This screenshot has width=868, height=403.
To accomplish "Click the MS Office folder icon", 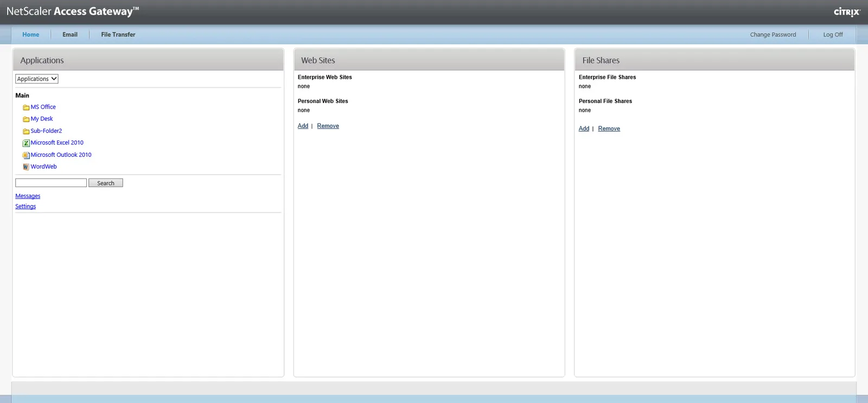I will pyautogui.click(x=26, y=107).
